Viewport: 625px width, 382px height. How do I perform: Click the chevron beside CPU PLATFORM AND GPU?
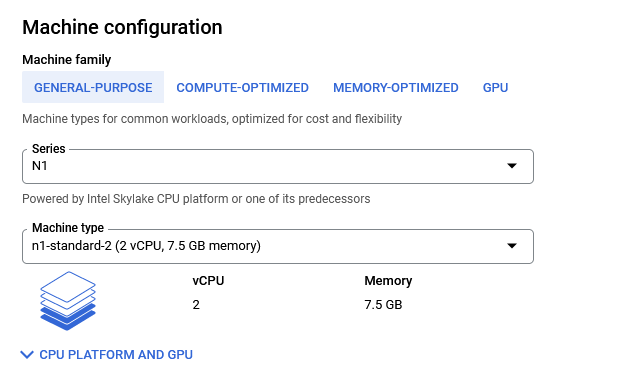point(27,354)
